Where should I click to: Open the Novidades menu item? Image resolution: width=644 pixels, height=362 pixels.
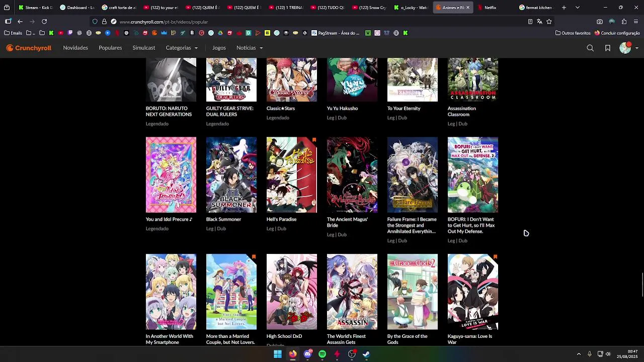(x=75, y=48)
